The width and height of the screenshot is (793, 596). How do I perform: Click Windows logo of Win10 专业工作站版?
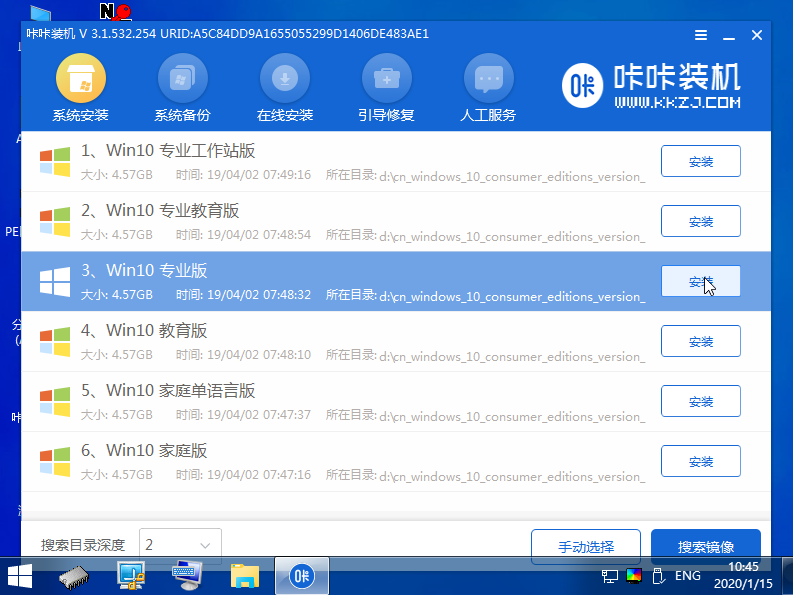[55, 161]
